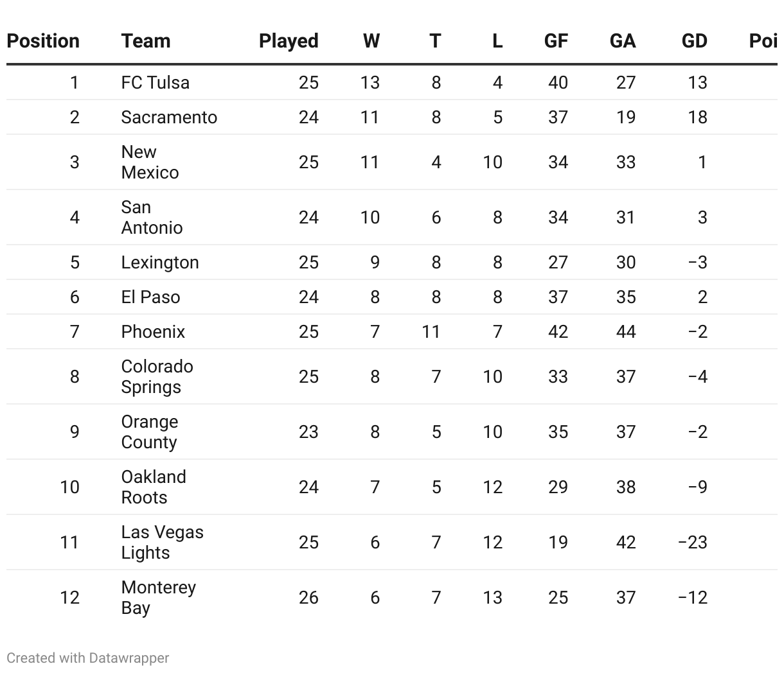This screenshot has height=673, width=784.
Task: Select the Colorado Springs team cell
Action: pyautogui.click(x=157, y=376)
